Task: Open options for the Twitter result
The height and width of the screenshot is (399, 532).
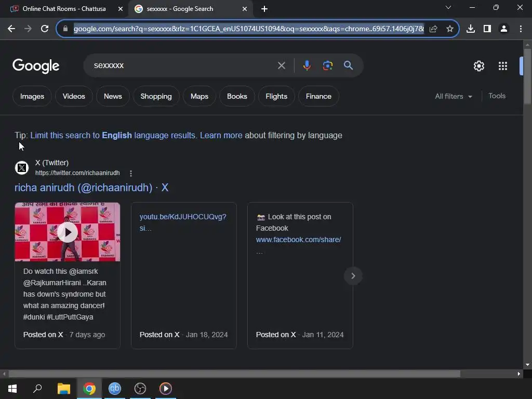Action: (x=131, y=174)
